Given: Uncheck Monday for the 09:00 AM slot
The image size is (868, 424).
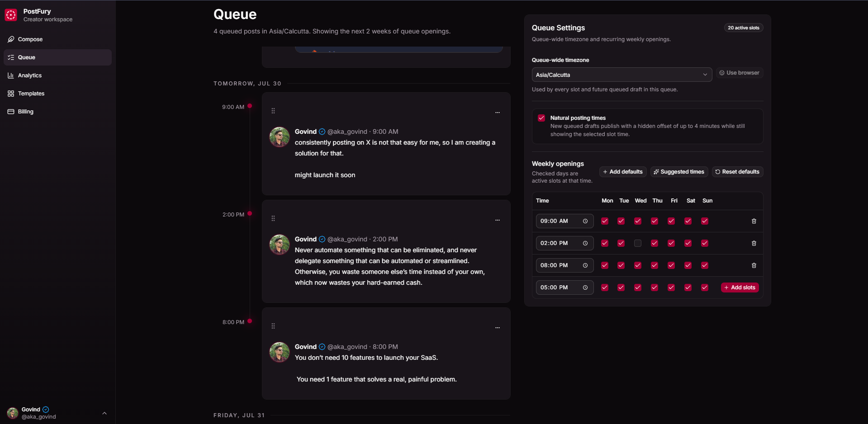Looking at the screenshot, I should [605, 221].
